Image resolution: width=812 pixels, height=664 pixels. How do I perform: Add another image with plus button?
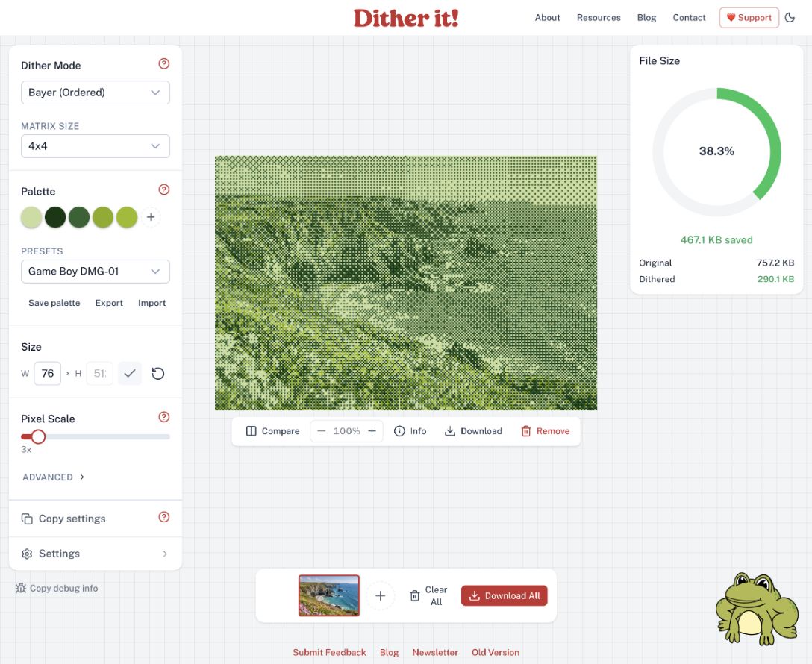coord(380,595)
